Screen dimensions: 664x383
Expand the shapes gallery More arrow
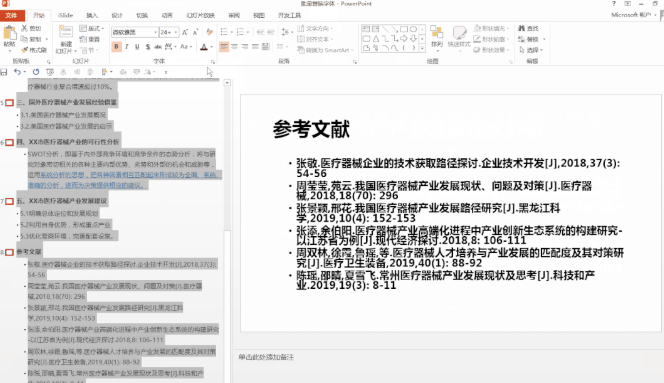tap(422, 49)
